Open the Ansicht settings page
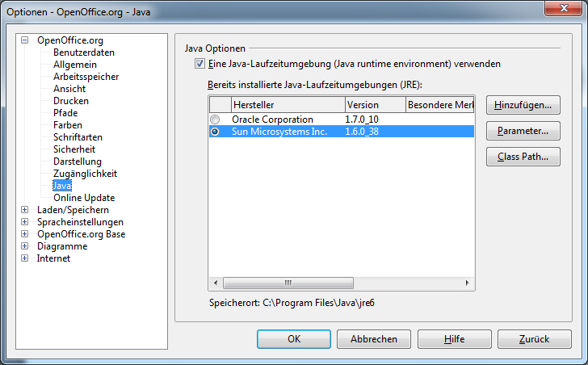Viewport: 588px width, 365px height. 69,89
